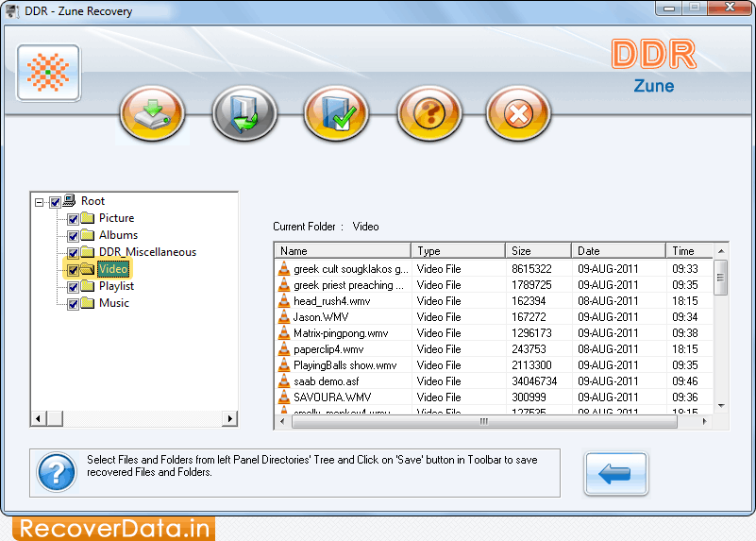Select DDR_Miscellaneous folder in tree
The height and width of the screenshot is (541, 756).
[147, 252]
